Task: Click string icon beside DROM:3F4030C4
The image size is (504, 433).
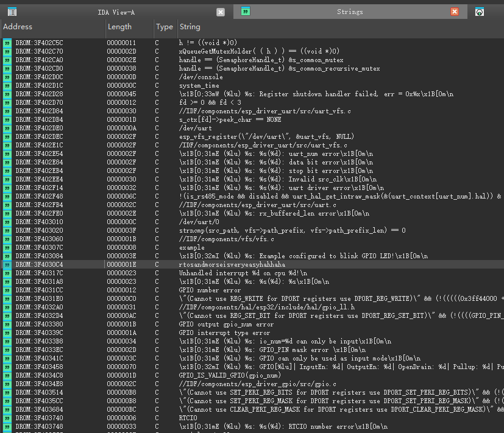Action: [7, 265]
